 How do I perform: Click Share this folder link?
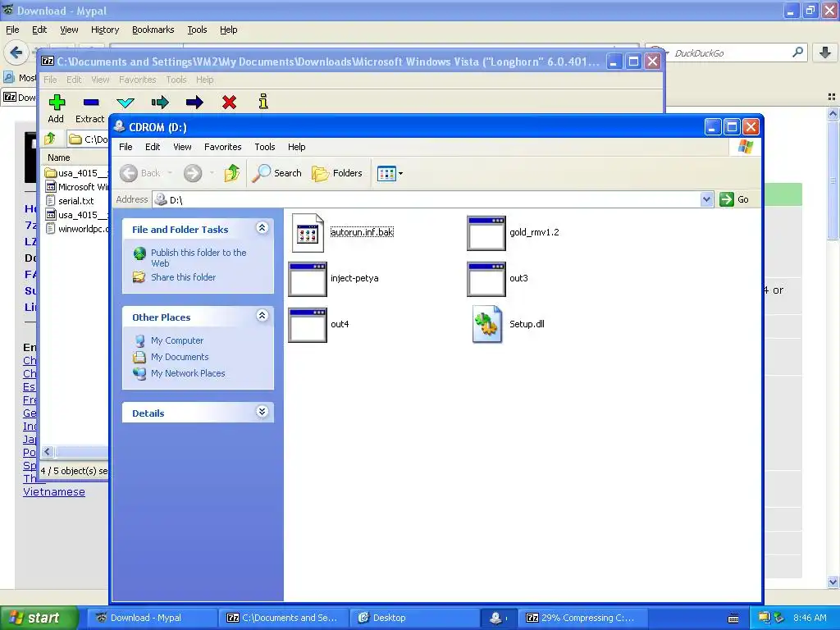click(183, 277)
